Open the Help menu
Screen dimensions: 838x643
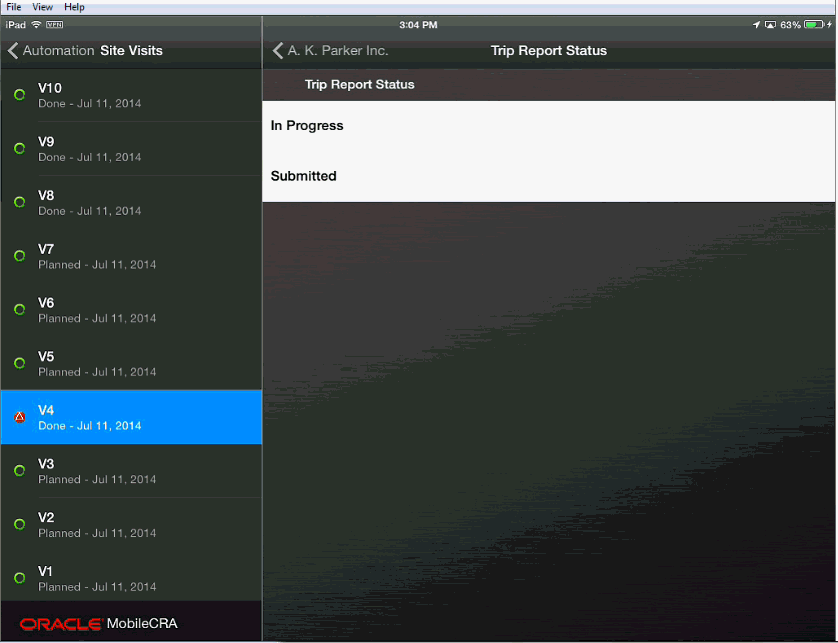point(74,7)
